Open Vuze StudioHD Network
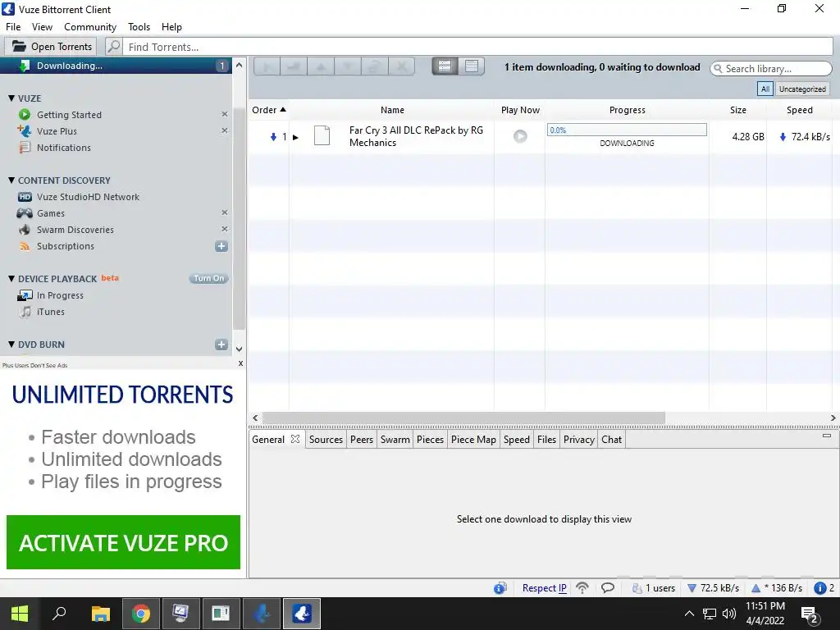 click(x=88, y=197)
